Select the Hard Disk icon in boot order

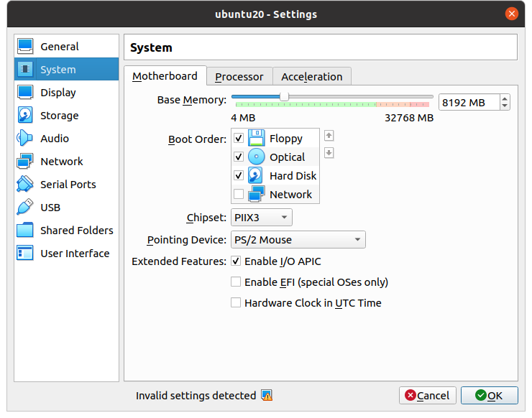tap(255, 175)
